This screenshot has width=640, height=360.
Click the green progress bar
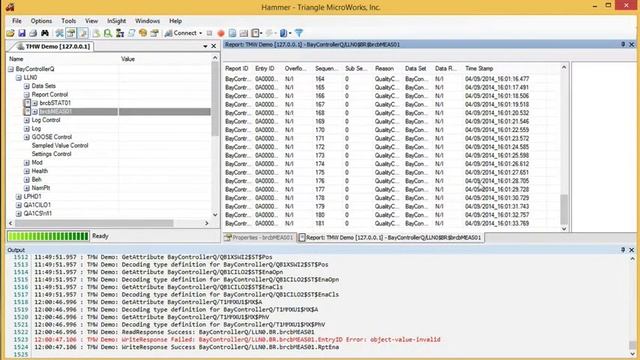48,236
